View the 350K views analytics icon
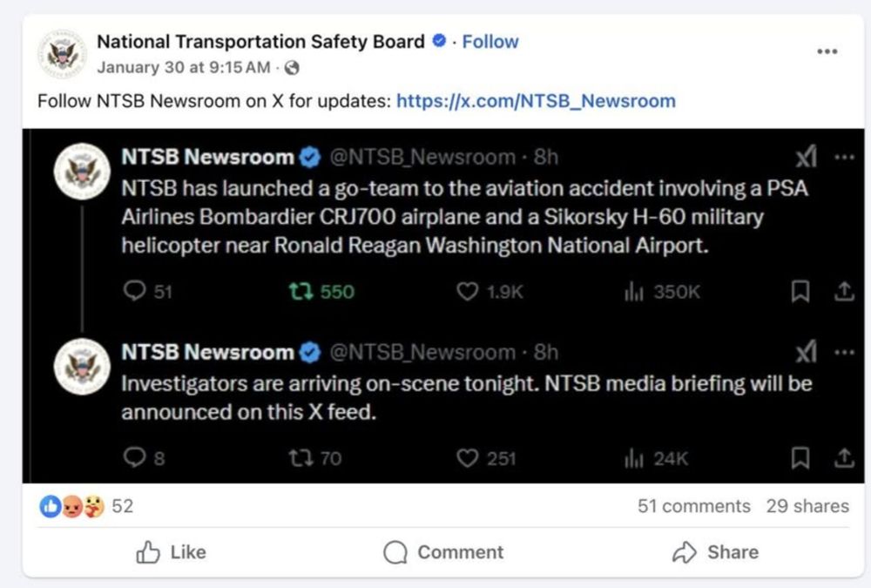This screenshot has height=588, width=871. (633, 292)
